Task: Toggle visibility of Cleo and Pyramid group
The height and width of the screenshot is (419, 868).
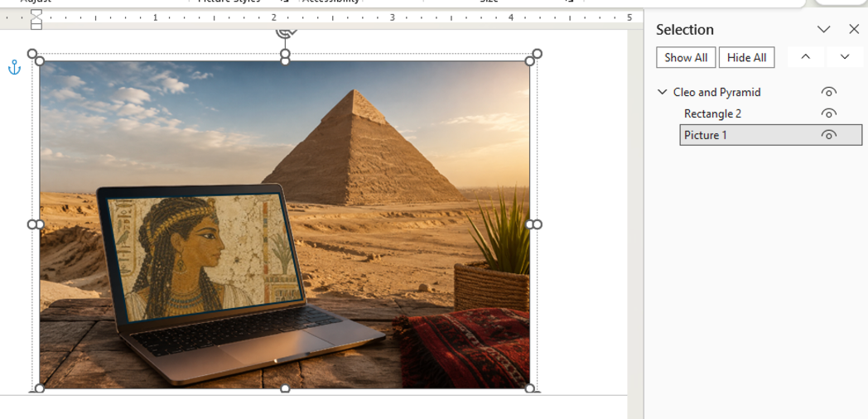Action: (829, 92)
